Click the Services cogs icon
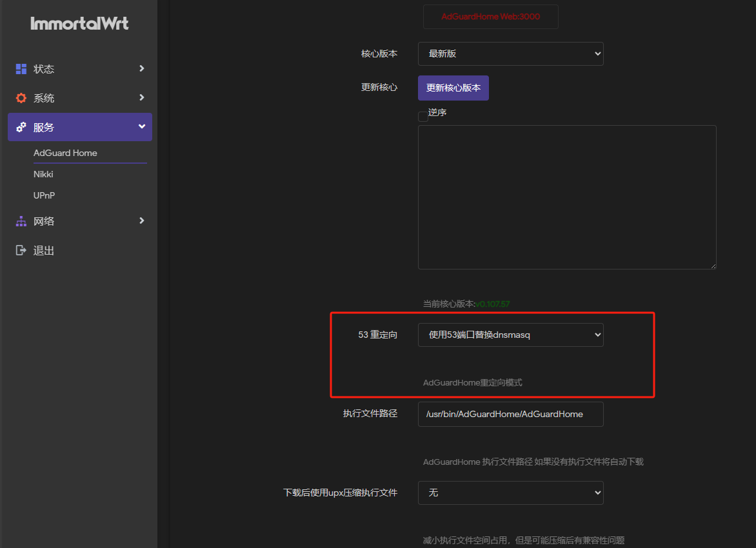This screenshot has width=756, height=548. coord(21,127)
